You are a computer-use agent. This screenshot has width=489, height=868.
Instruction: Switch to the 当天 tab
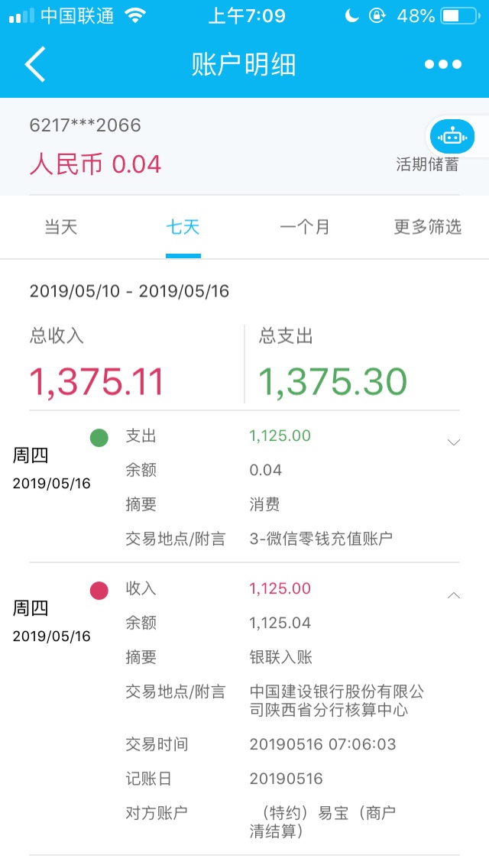click(61, 227)
